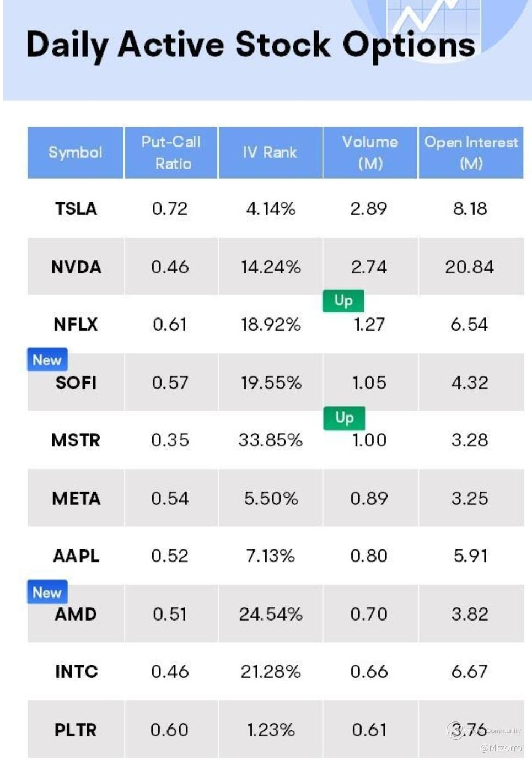Click the Up badge on MSTR volume
Image resolution: width=532 pixels, height=760 pixels.
coord(344,418)
